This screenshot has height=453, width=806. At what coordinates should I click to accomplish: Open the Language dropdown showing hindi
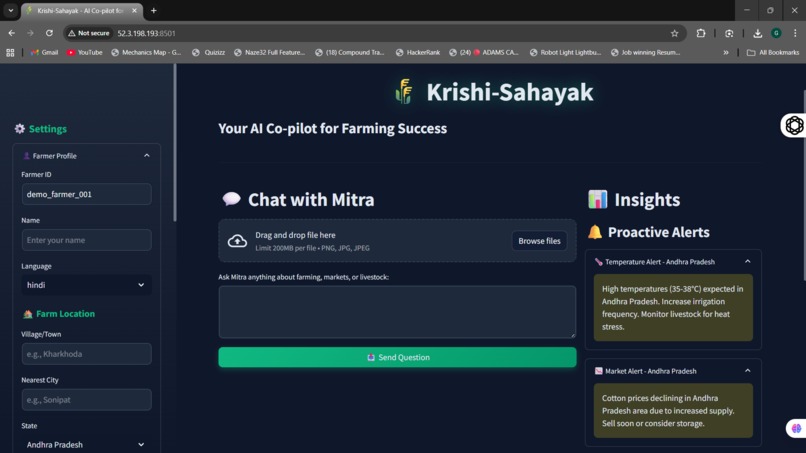86,285
